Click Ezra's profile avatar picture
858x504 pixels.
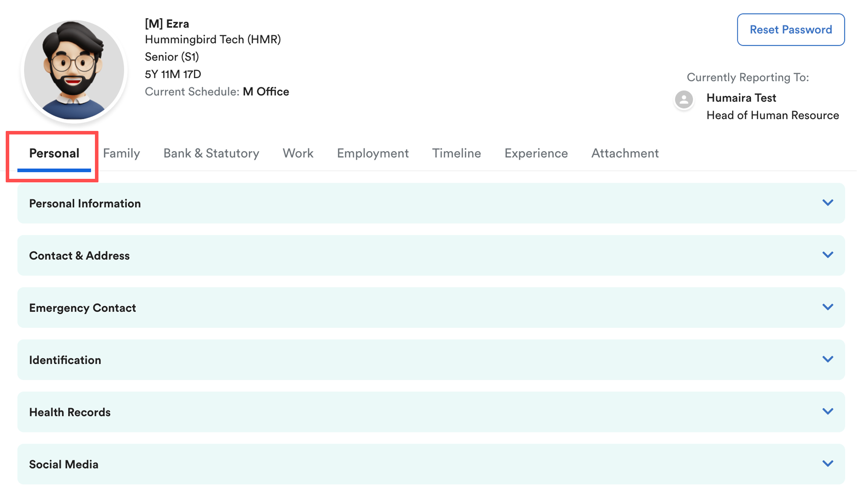click(74, 70)
